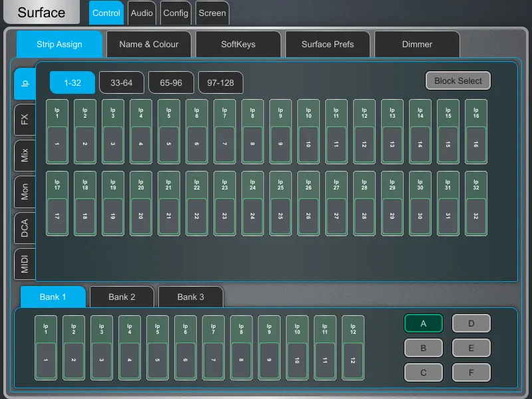Pick the Ip 21 strip

pos(169,203)
